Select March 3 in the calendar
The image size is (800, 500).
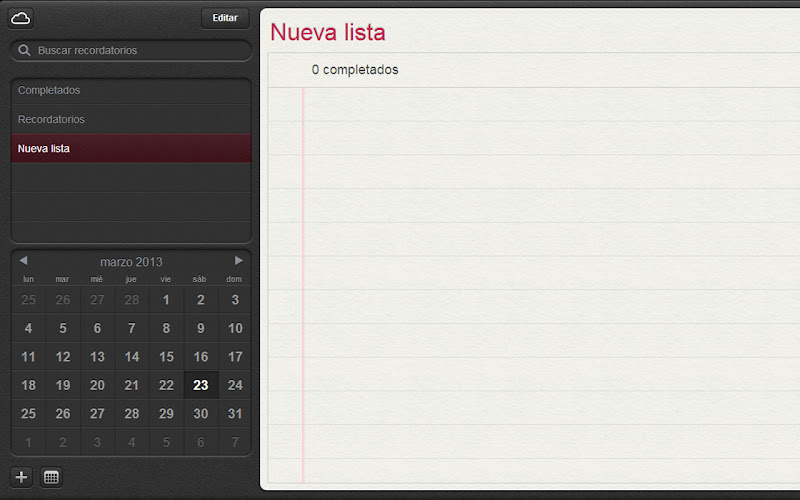pyautogui.click(x=235, y=300)
